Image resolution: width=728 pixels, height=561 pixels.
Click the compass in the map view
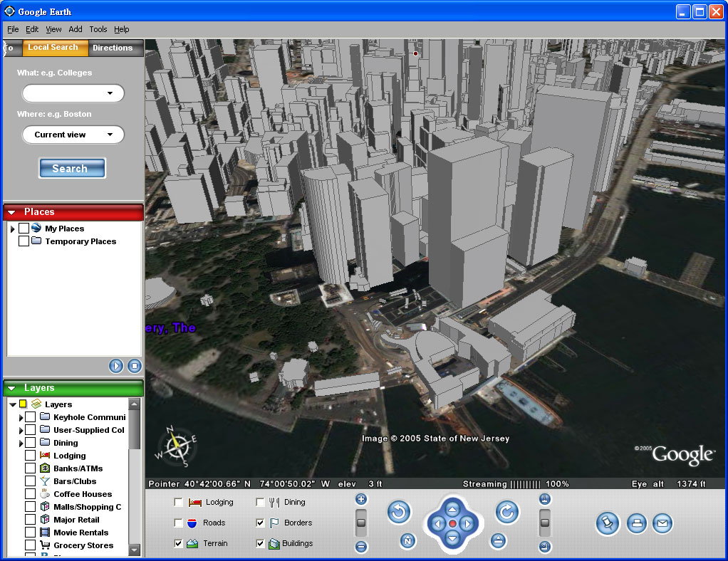pyautogui.click(x=177, y=446)
